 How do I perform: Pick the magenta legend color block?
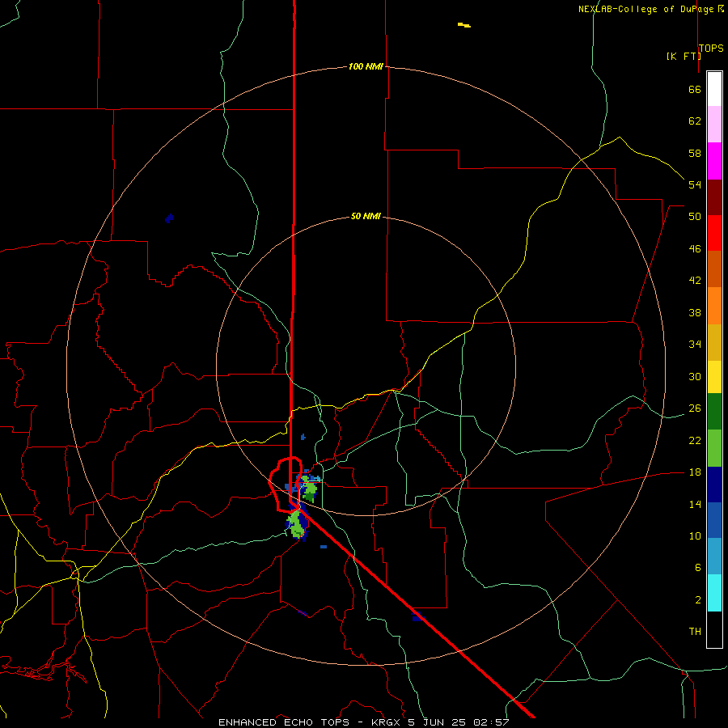click(714, 161)
